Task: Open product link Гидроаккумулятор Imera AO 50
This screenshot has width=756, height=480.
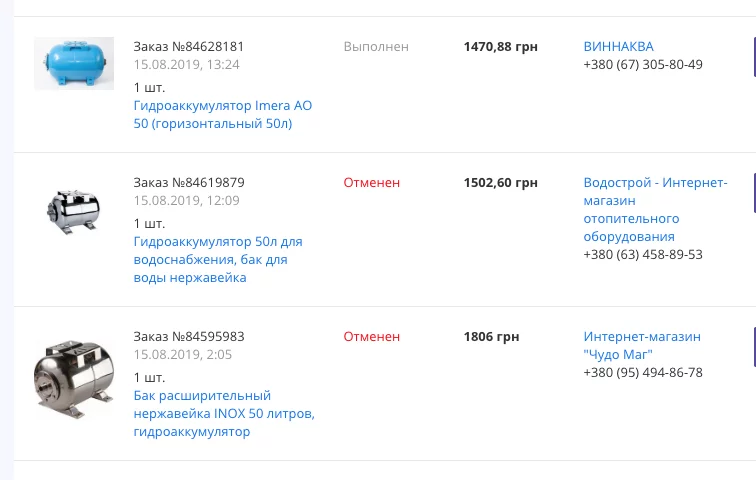Action: pyautogui.click(x=223, y=114)
